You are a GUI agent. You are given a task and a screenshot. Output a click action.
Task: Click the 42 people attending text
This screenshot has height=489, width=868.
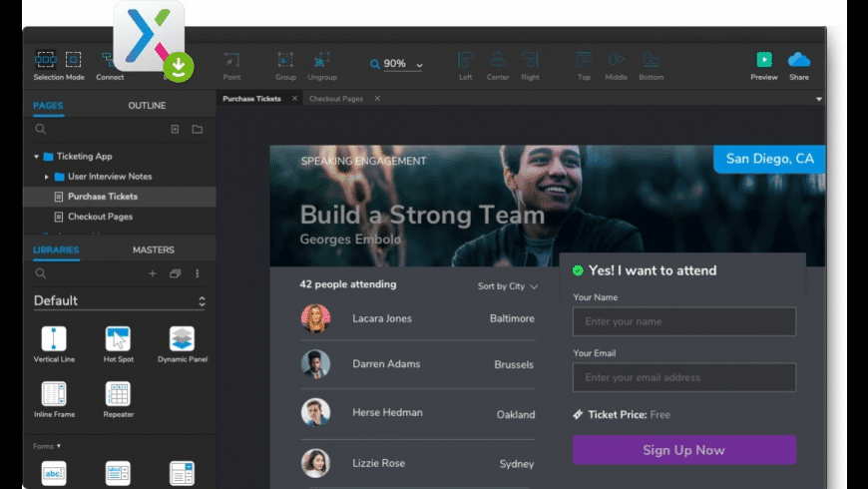pos(348,284)
